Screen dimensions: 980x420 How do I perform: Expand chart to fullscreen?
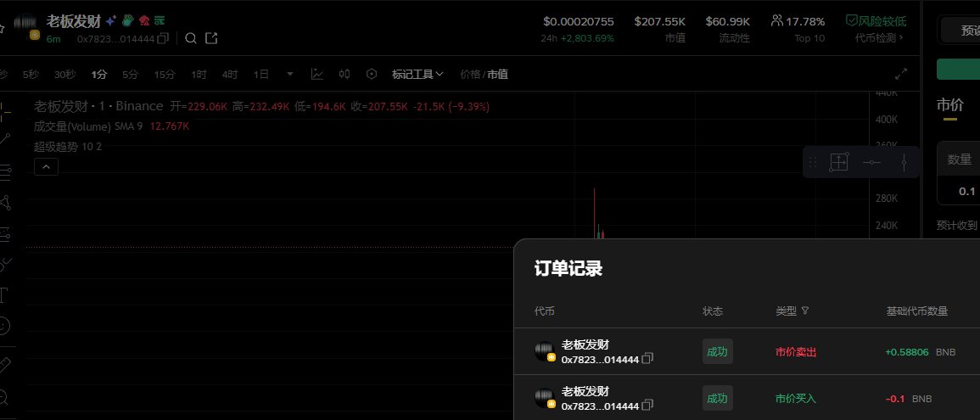[900, 75]
